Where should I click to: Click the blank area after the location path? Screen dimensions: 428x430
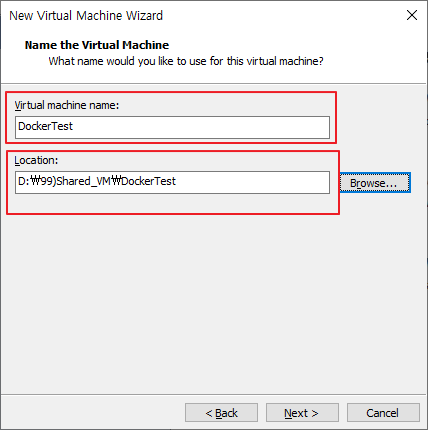tap(252, 182)
